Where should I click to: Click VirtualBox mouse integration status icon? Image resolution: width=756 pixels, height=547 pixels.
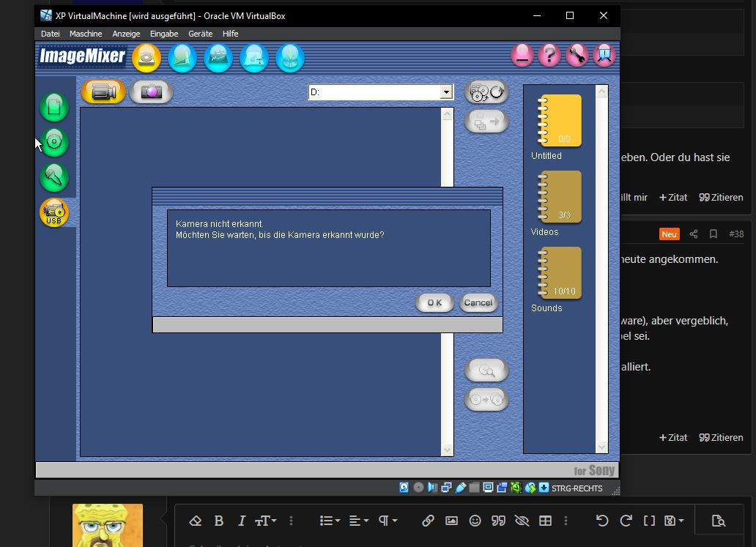point(530,488)
